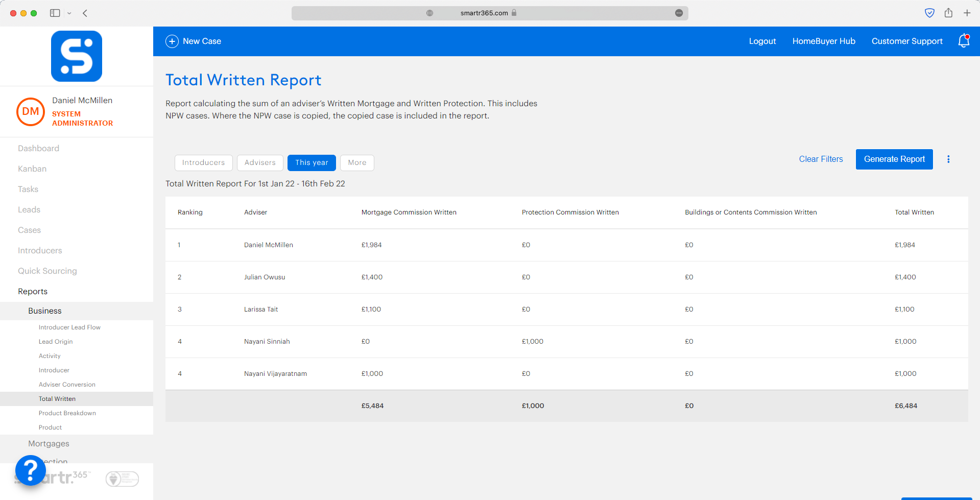The width and height of the screenshot is (980, 500).
Task: Click the £5,484 mortgage commission total
Action: pos(372,406)
